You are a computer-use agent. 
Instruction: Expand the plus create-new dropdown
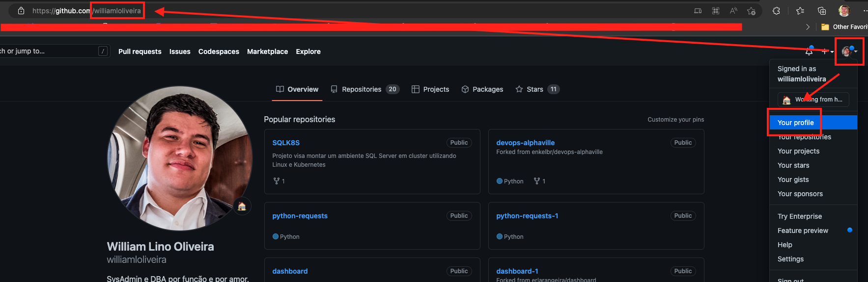[827, 51]
